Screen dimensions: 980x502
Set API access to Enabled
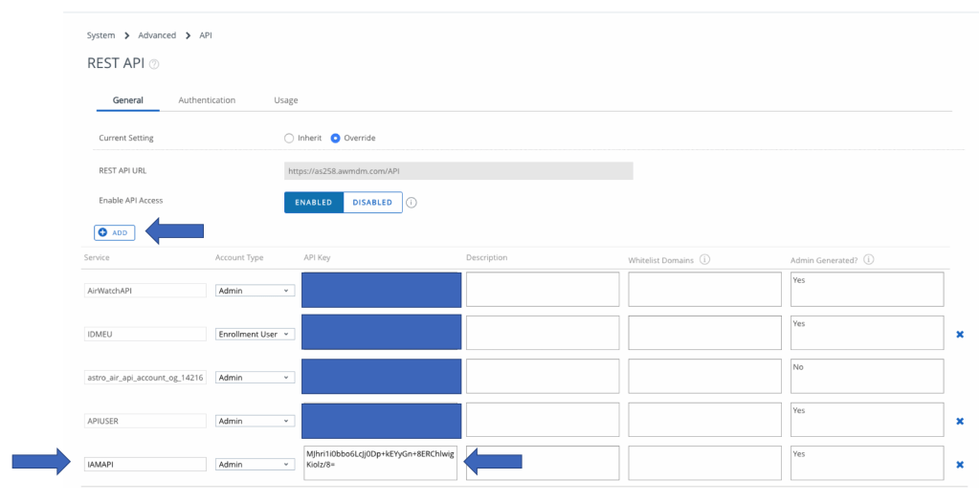pyautogui.click(x=314, y=203)
